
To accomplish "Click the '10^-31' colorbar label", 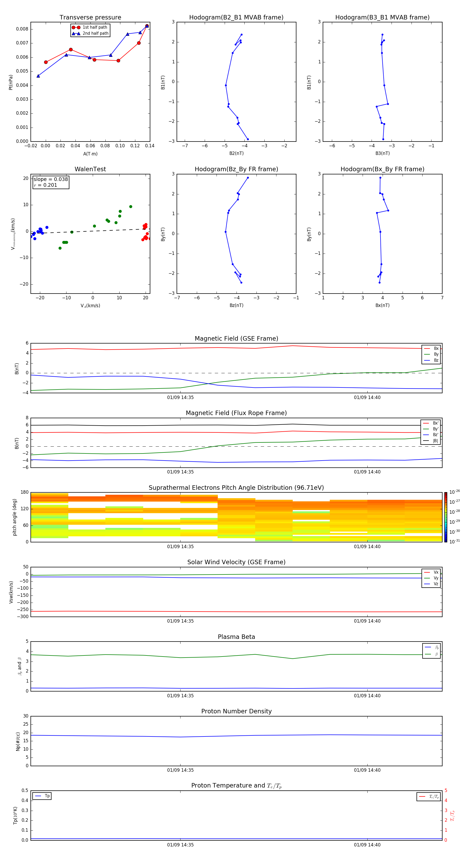I will (x=455, y=542).
